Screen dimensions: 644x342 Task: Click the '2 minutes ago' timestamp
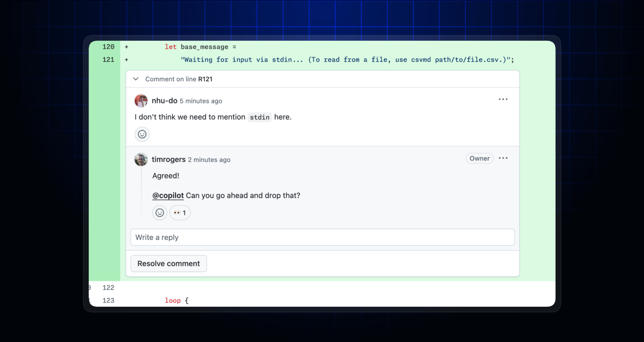[209, 160]
